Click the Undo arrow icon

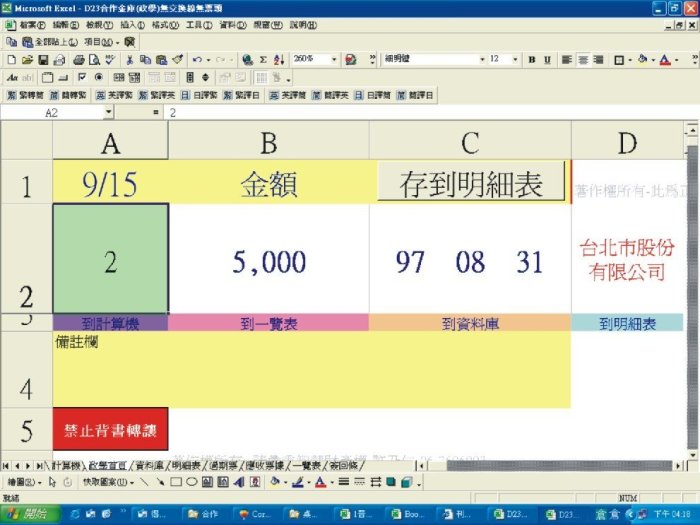(x=197, y=59)
